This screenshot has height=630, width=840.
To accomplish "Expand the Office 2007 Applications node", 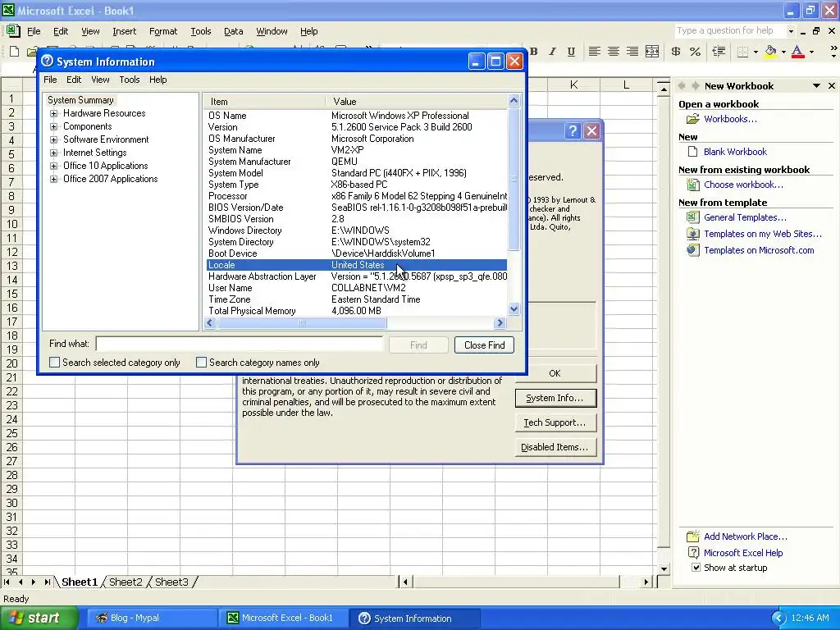I will click(x=53, y=180).
